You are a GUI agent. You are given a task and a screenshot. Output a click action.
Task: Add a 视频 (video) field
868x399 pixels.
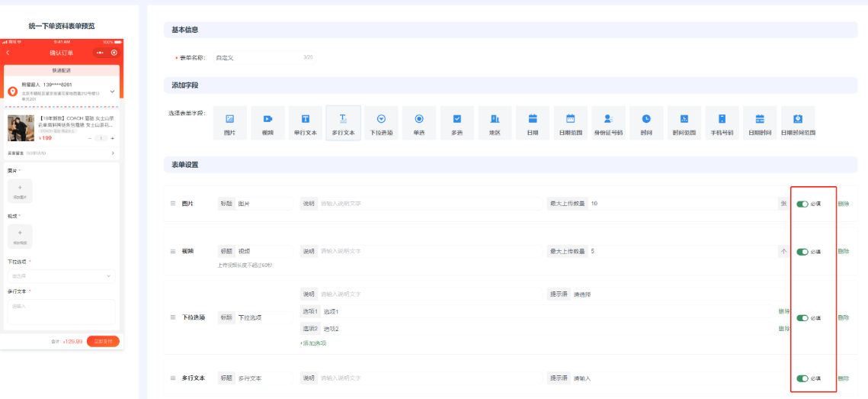(267, 123)
